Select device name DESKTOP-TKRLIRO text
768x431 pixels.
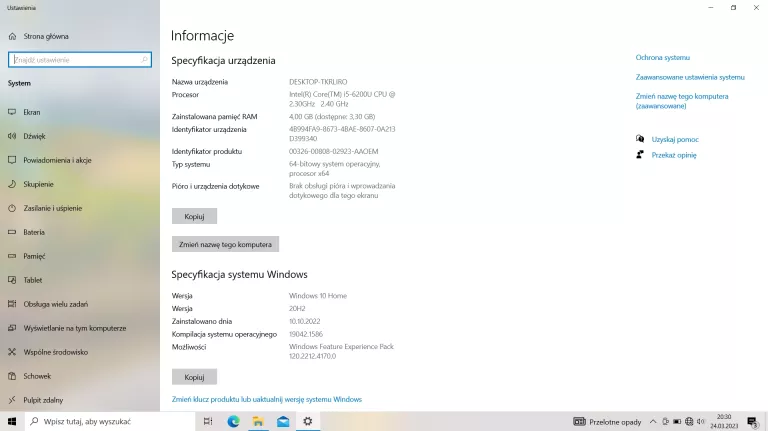tap(318, 82)
